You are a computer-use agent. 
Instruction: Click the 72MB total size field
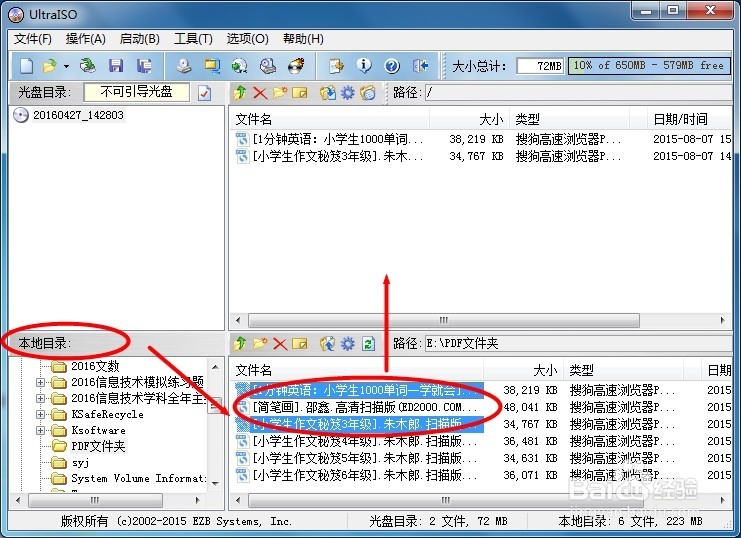click(x=541, y=66)
